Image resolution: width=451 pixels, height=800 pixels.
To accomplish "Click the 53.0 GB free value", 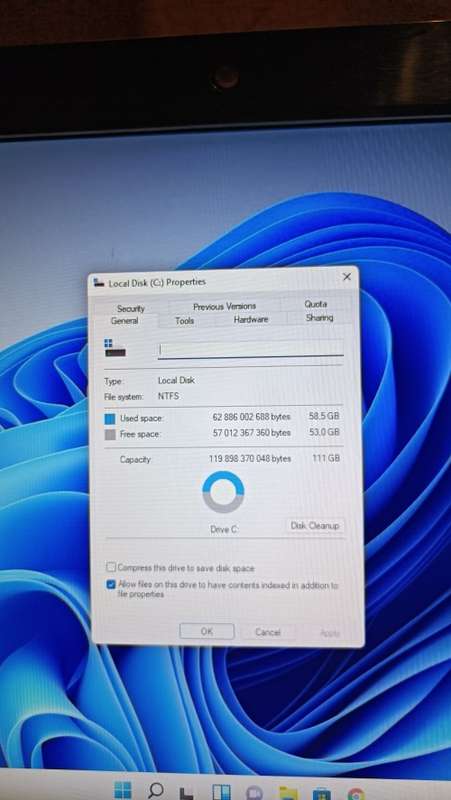I will click(323, 432).
